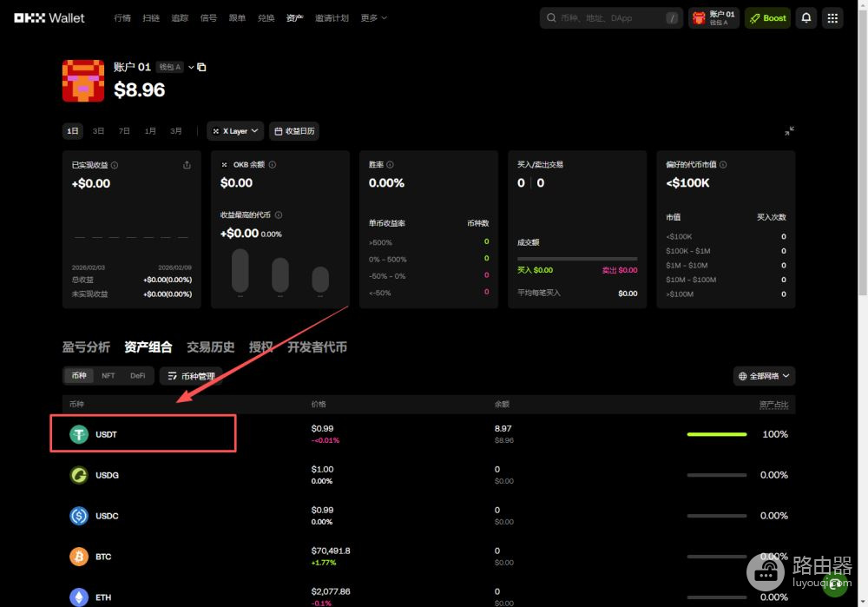Expand account selector chevron beside 钱包 A

(191, 67)
